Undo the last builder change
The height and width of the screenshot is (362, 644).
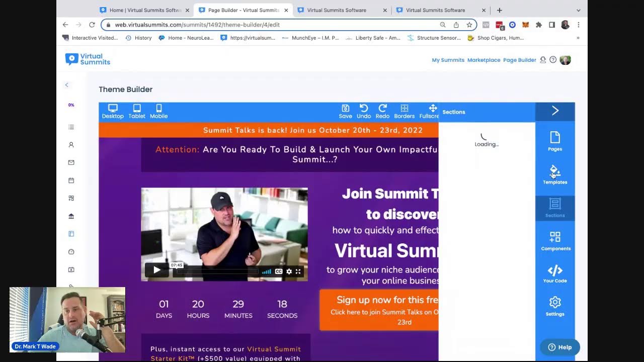364,112
